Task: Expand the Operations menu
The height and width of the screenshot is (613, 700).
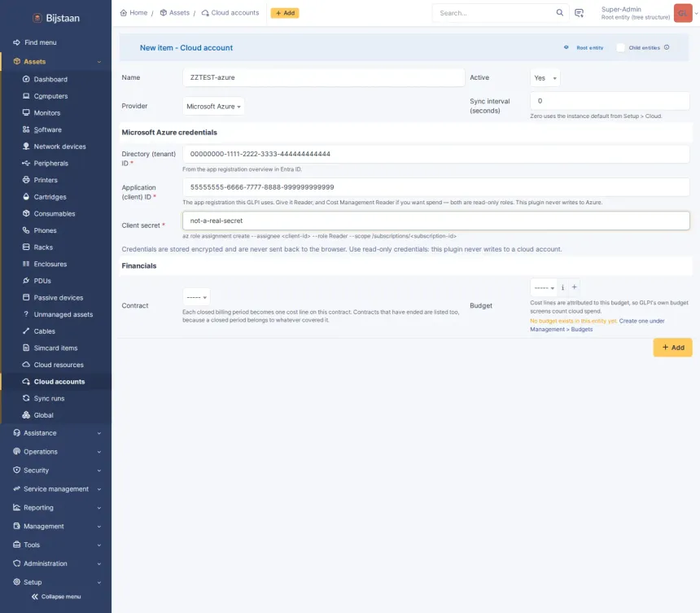Action: [56, 451]
